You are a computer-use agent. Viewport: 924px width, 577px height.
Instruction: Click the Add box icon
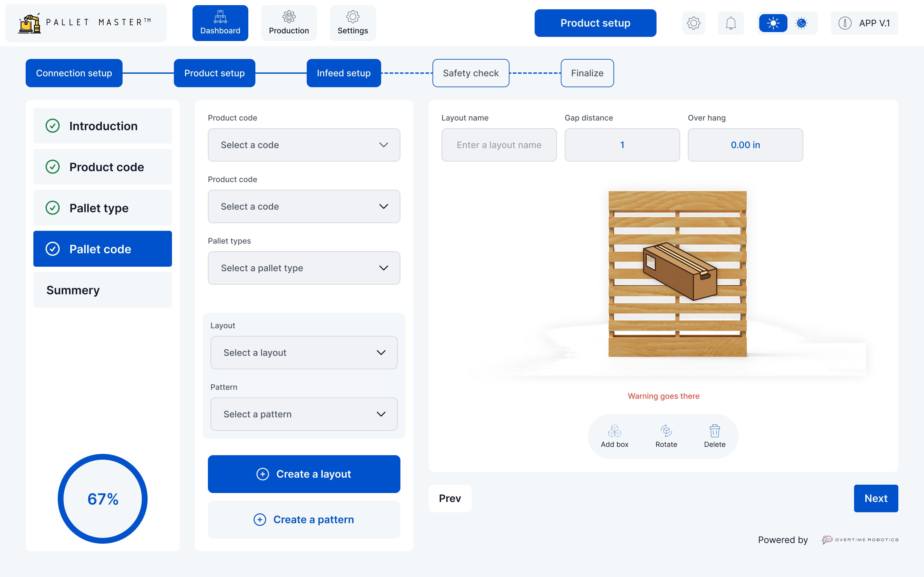(x=614, y=431)
